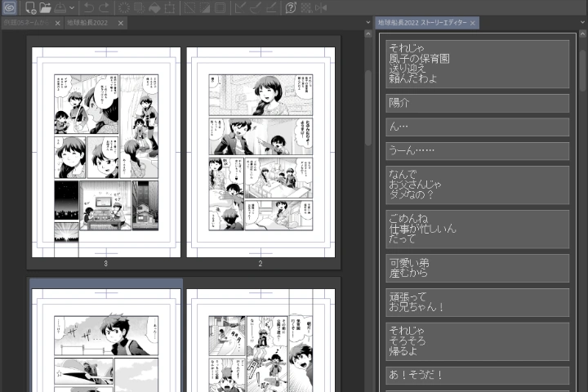Screen dimensions: 588x392
Task: Create a new document
Action: tap(30, 7)
